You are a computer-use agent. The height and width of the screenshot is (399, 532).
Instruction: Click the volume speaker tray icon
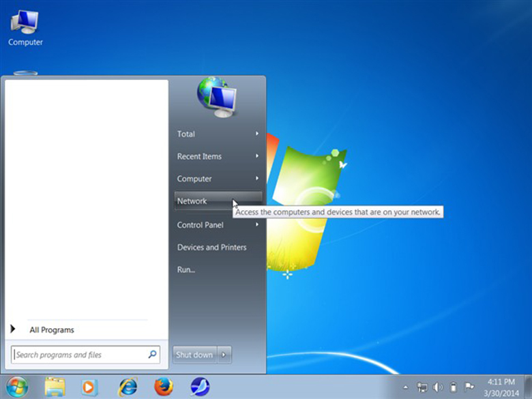click(437, 387)
